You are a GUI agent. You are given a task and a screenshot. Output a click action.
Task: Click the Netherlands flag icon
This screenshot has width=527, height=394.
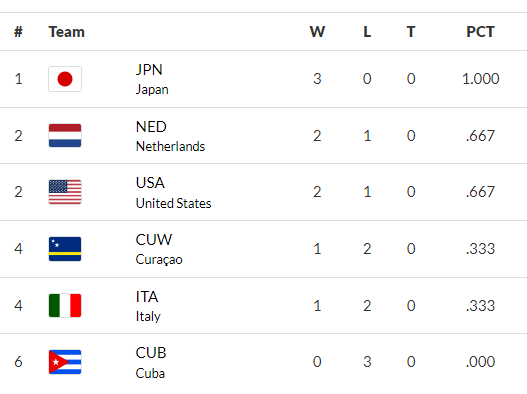point(65,135)
